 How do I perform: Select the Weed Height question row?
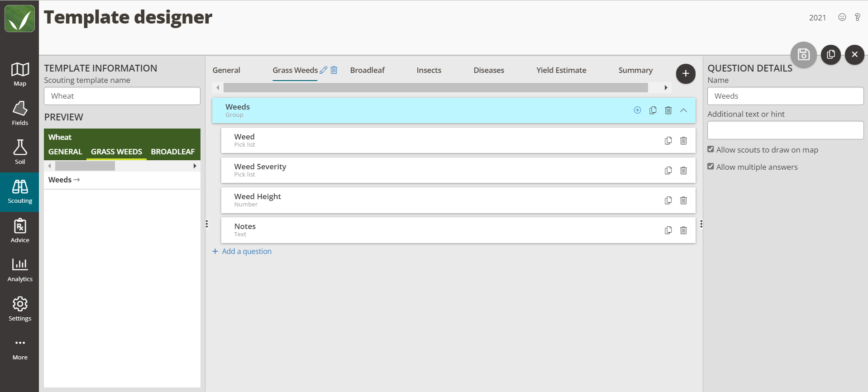(x=458, y=200)
